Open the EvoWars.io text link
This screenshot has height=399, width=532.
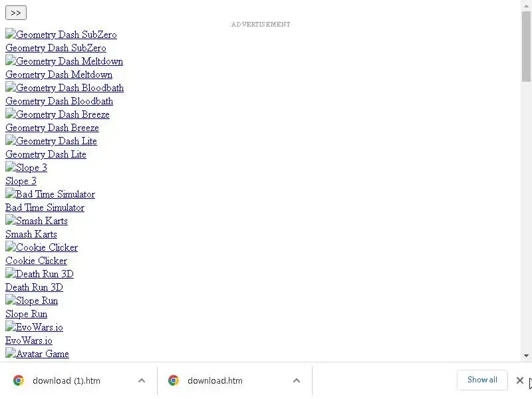pos(29,340)
